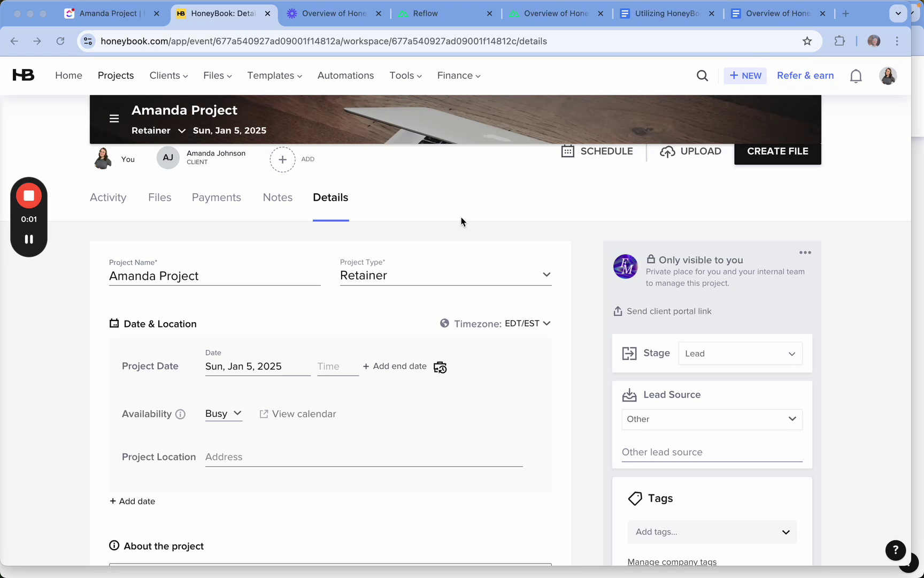The height and width of the screenshot is (578, 924).
Task: Click Send client portal link
Action: click(x=668, y=311)
